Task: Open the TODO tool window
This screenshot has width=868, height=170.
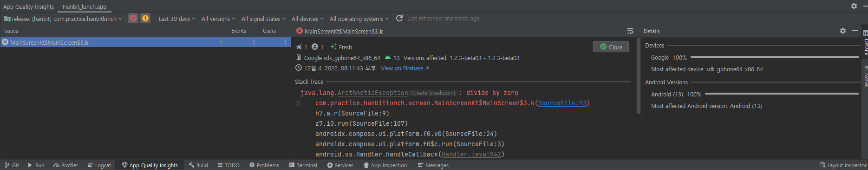Action: [228, 165]
